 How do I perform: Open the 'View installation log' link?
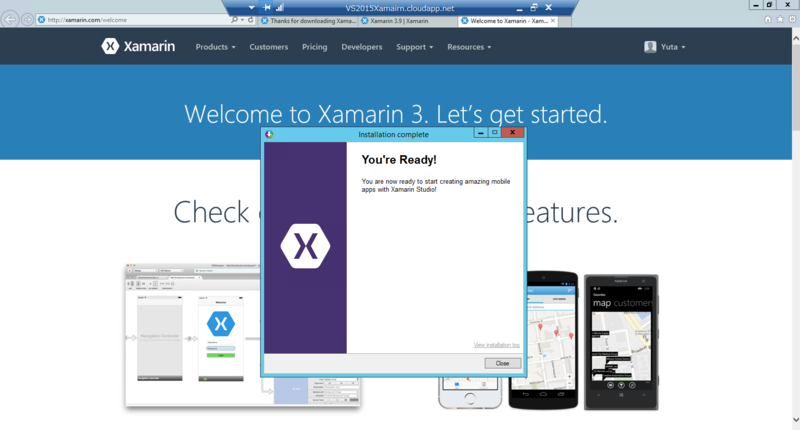click(496, 345)
